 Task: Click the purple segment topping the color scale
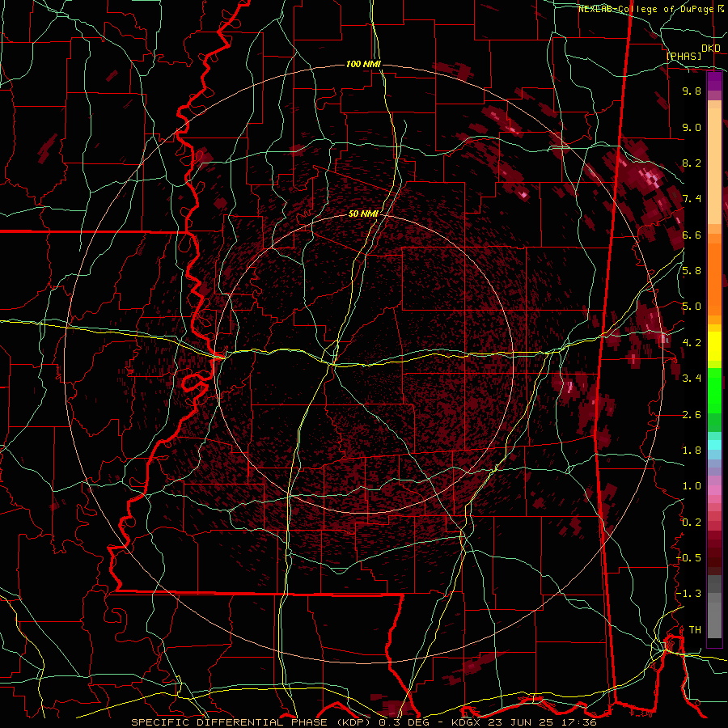tap(714, 81)
